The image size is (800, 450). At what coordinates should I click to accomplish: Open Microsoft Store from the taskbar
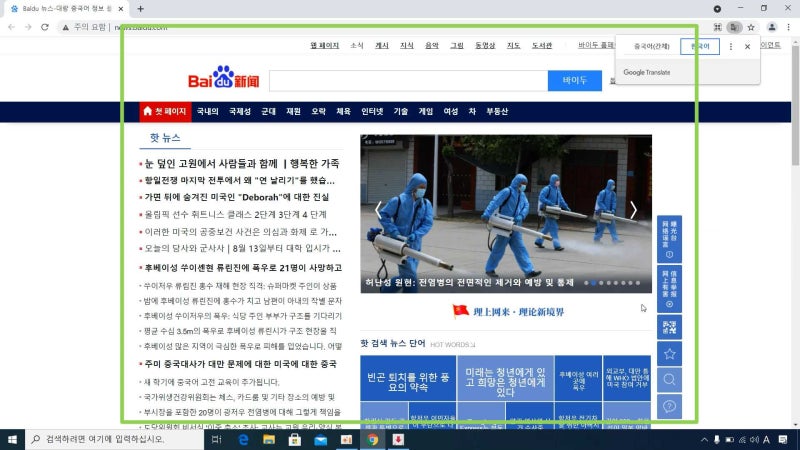294,439
